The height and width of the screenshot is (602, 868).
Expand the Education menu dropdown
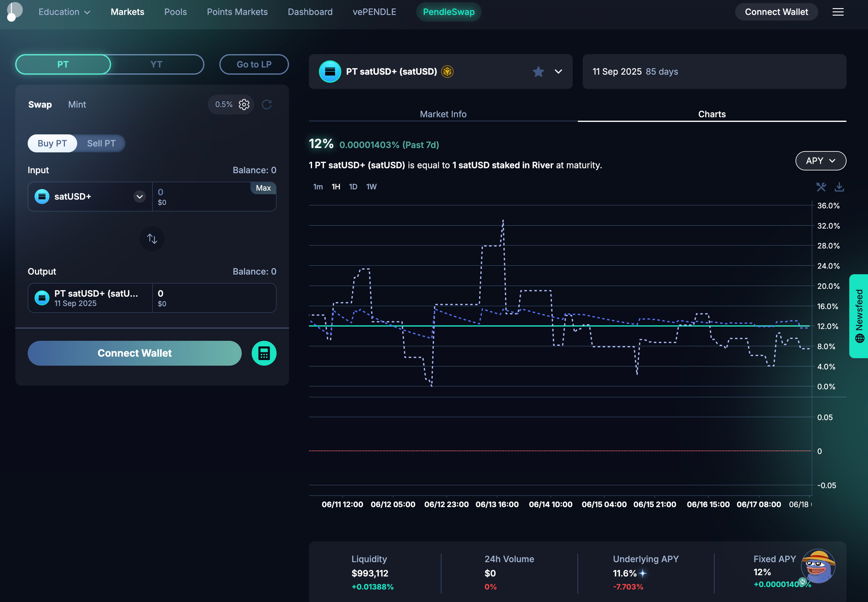click(x=64, y=12)
